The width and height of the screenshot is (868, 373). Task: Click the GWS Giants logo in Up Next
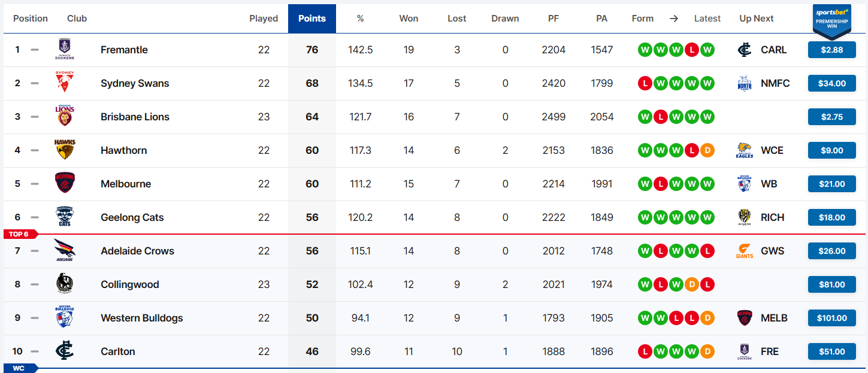point(745,251)
